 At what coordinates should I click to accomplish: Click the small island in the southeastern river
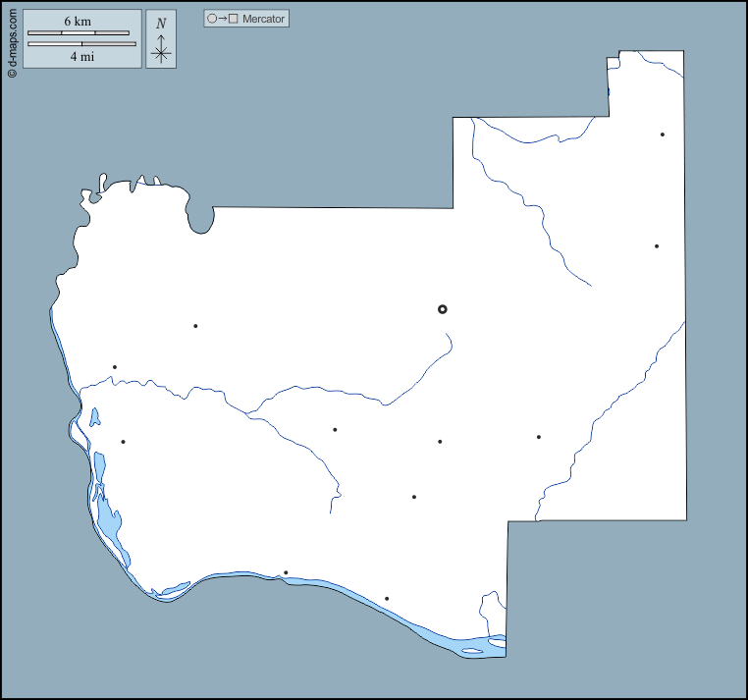click(474, 651)
